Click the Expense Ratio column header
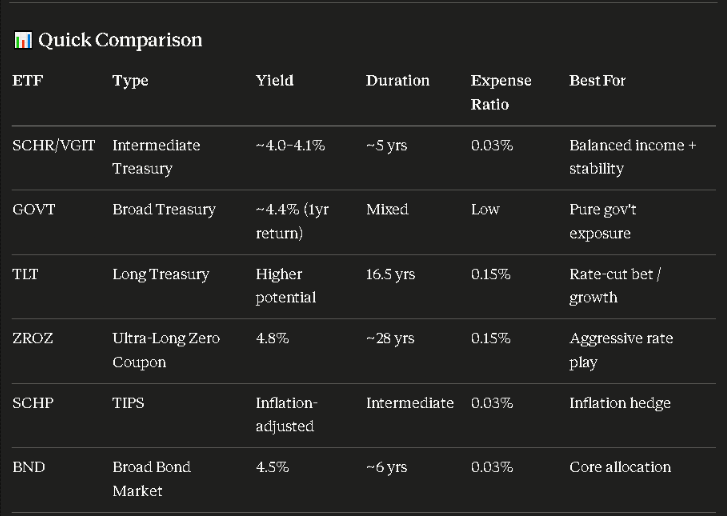This screenshot has height=516, width=727. 501,92
